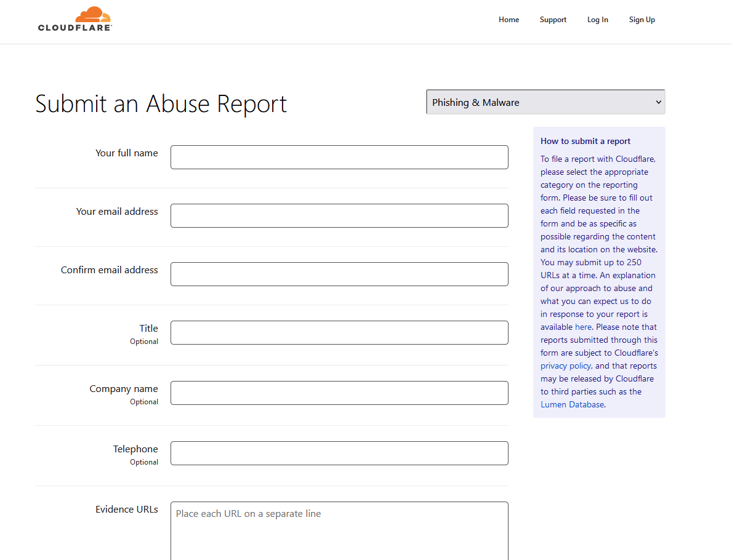Click the 'Submit an Abuse Report' heading

161,103
